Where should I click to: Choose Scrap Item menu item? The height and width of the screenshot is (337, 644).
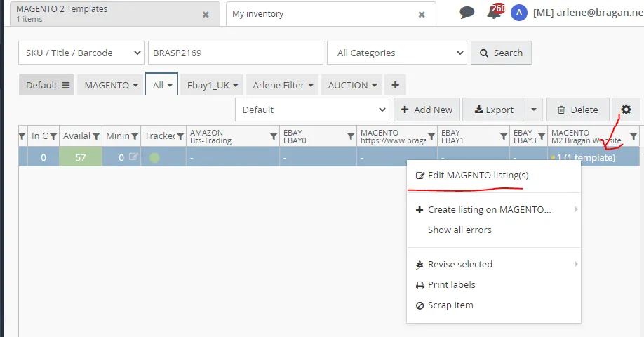click(x=493, y=305)
